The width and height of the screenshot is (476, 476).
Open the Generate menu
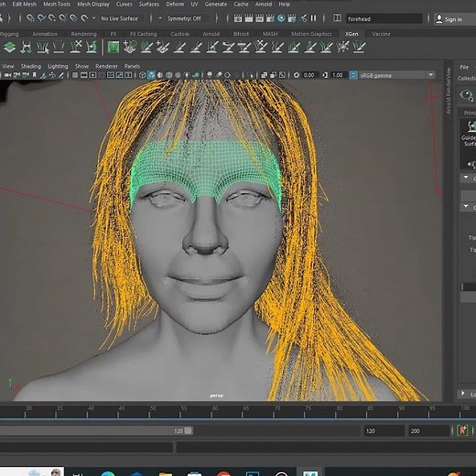click(x=216, y=4)
